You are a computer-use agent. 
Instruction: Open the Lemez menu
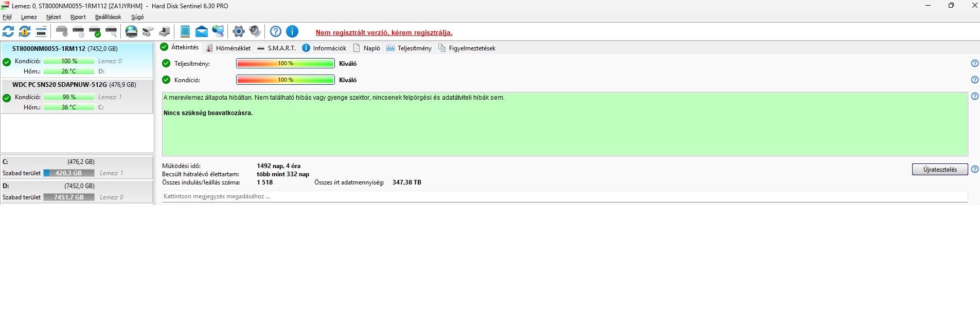tap(29, 17)
